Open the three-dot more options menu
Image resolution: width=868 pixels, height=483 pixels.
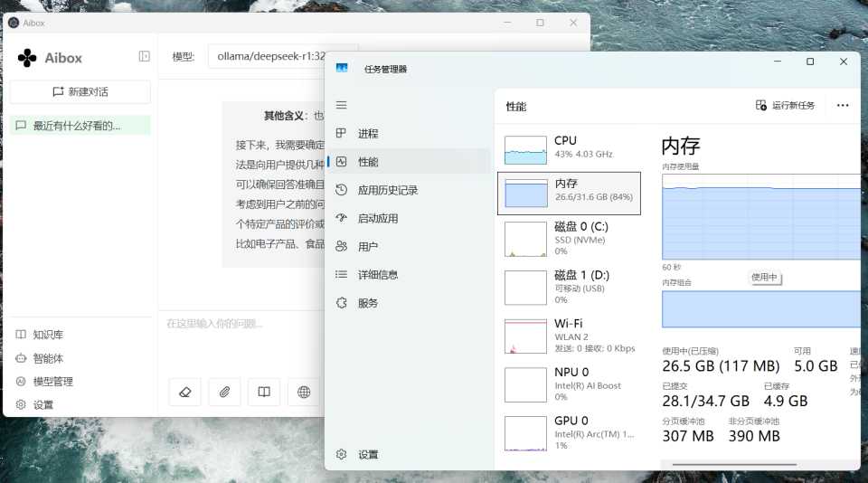click(x=843, y=105)
